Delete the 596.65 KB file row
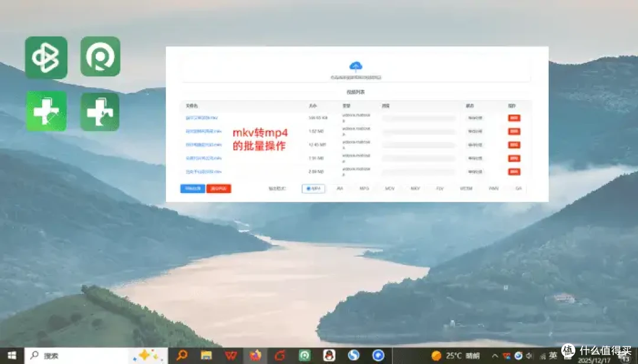Viewport: 638px width, 364px height. [x=514, y=118]
